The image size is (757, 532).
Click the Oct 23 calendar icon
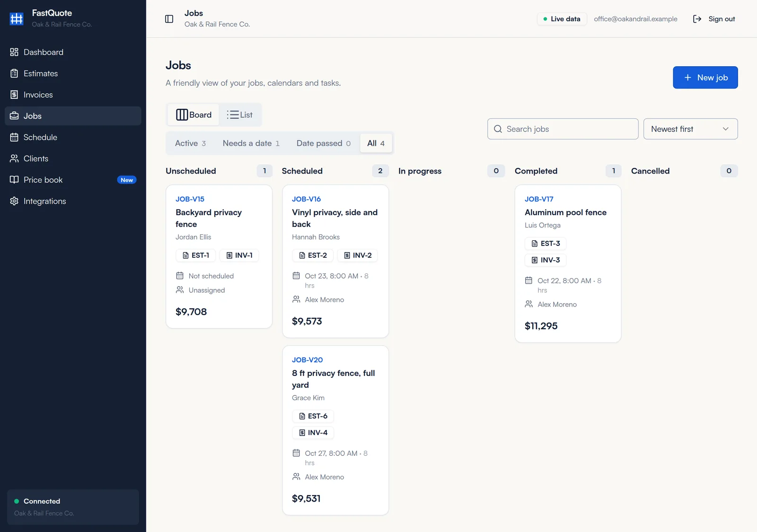(296, 276)
